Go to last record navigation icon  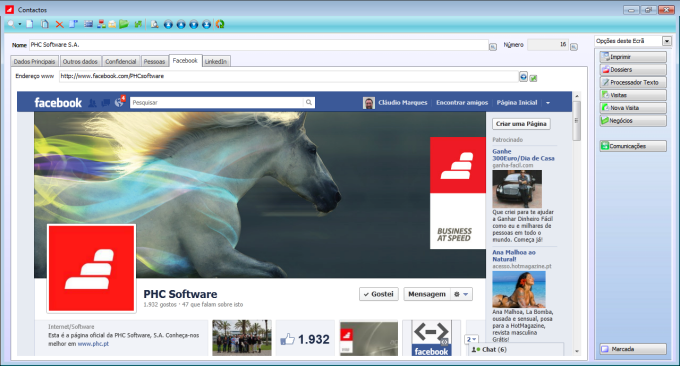pos(206,24)
